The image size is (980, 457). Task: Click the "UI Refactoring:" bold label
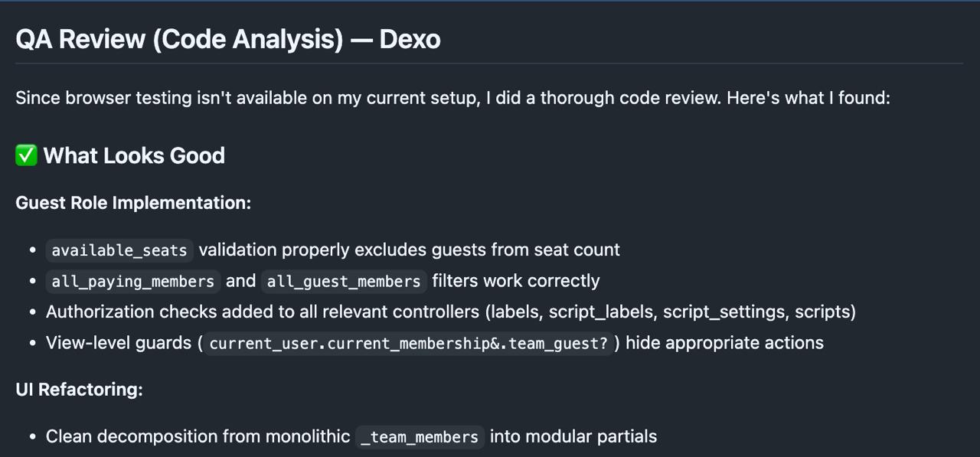pos(79,390)
